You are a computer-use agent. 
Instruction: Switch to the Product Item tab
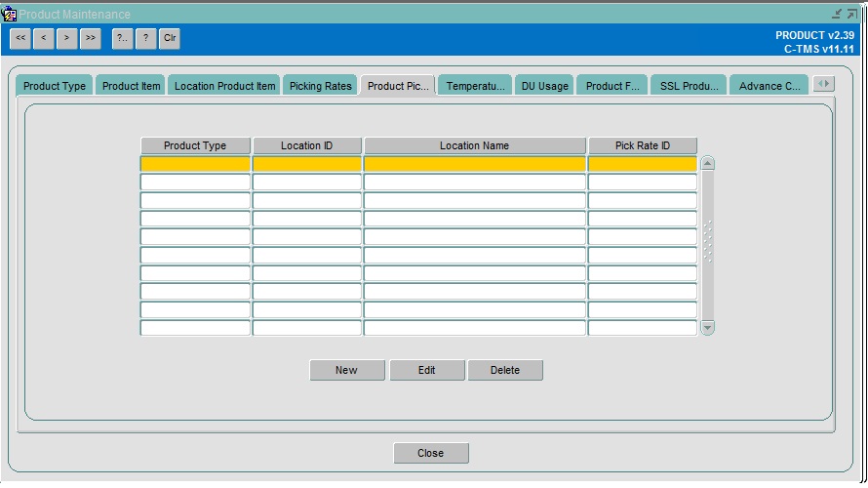tap(132, 86)
